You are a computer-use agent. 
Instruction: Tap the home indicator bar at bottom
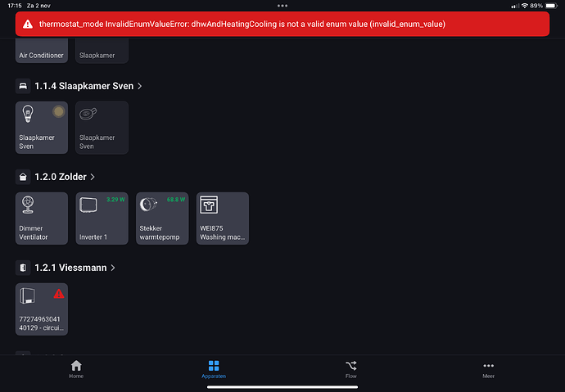point(282,387)
